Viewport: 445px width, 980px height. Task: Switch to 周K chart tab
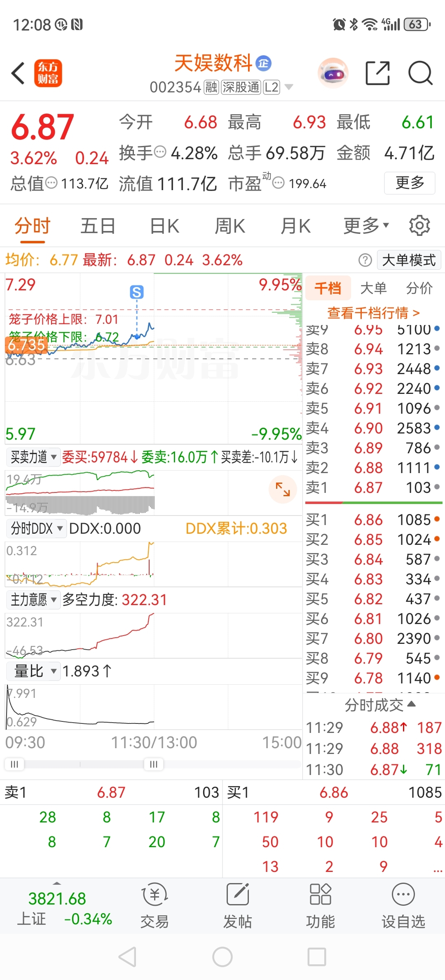point(230,226)
